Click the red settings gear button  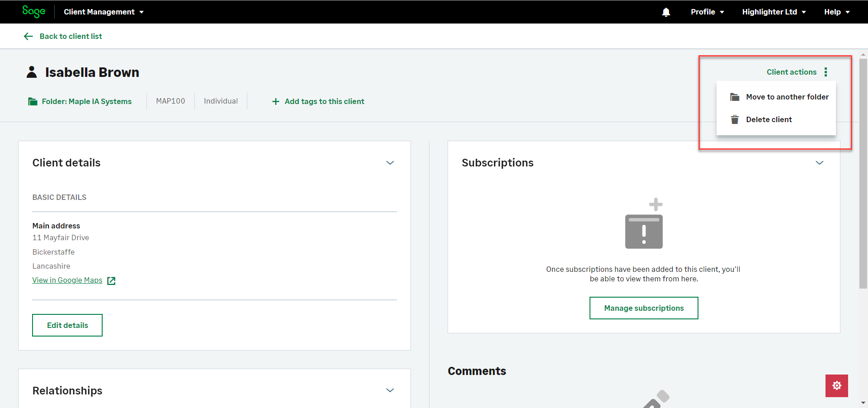tap(836, 385)
